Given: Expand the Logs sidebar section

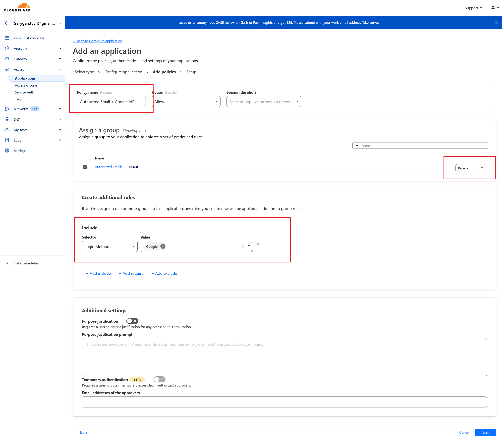Looking at the screenshot, I should (60, 140).
